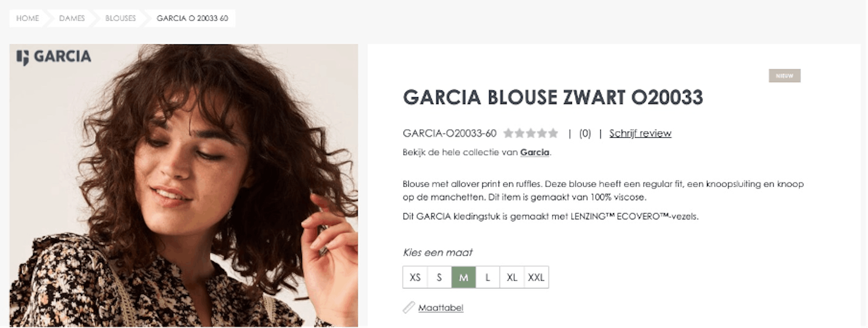The width and height of the screenshot is (868, 328).
Task: Open the Maattabel size chart link
Action: [441, 308]
